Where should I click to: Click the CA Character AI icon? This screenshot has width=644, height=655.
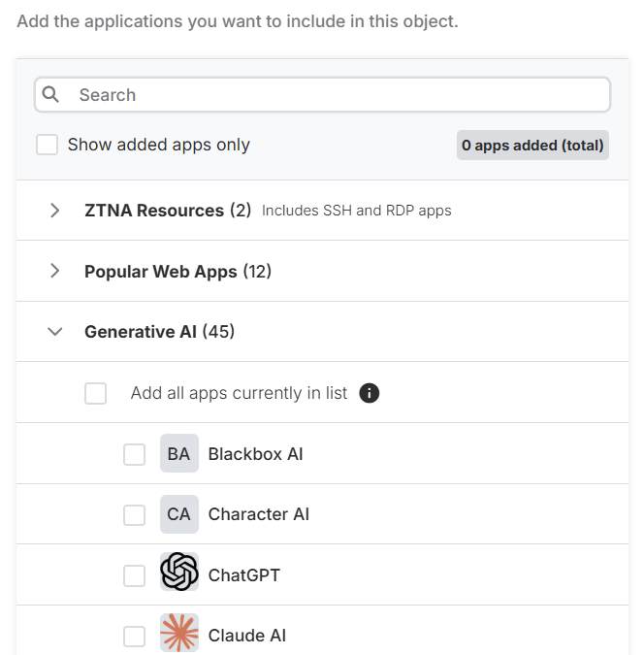point(179,514)
